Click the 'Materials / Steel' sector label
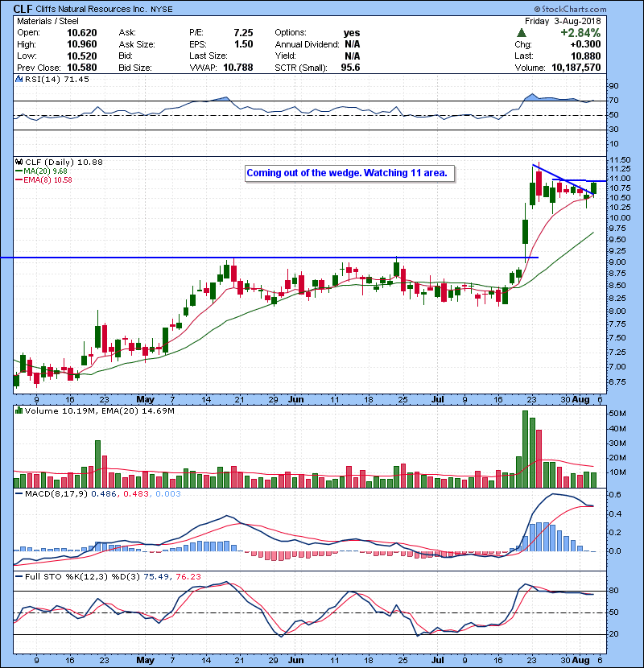Viewport: 644px width, 668px height. click(x=47, y=21)
